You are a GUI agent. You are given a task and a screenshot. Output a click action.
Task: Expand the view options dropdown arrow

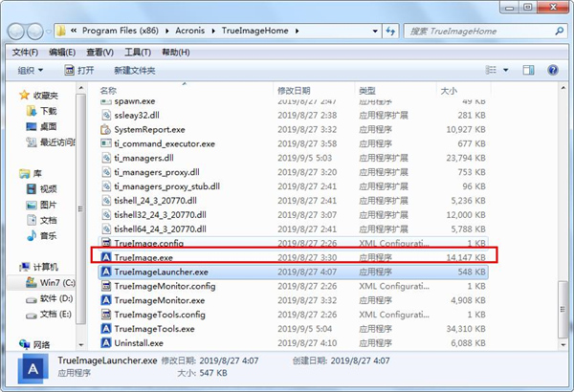(505, 70)
